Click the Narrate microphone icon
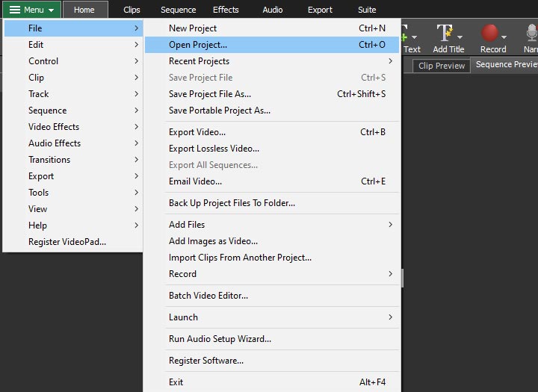538x392 pixels. click(x=531, y=33)
